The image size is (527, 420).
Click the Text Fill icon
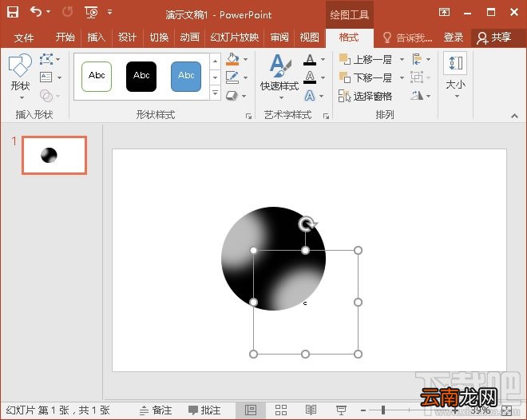(x=310, y=60)
